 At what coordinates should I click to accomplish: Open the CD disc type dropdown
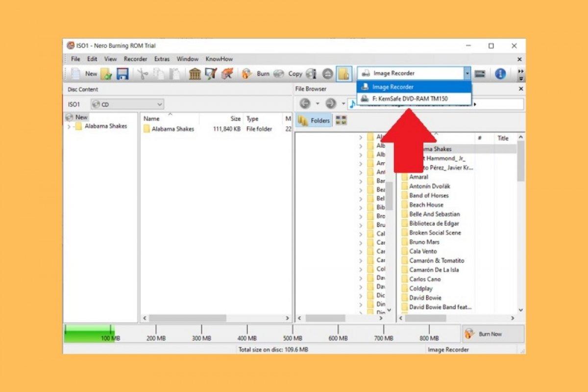click(127, 104)
